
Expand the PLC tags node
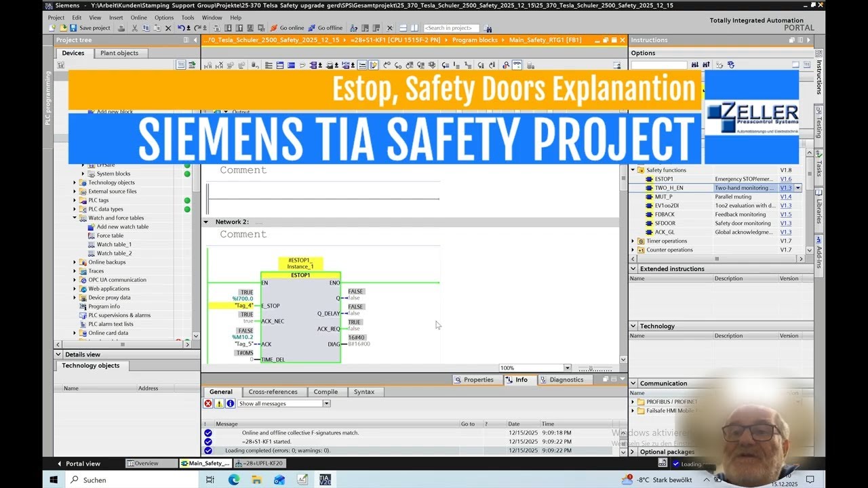[75, 200]
